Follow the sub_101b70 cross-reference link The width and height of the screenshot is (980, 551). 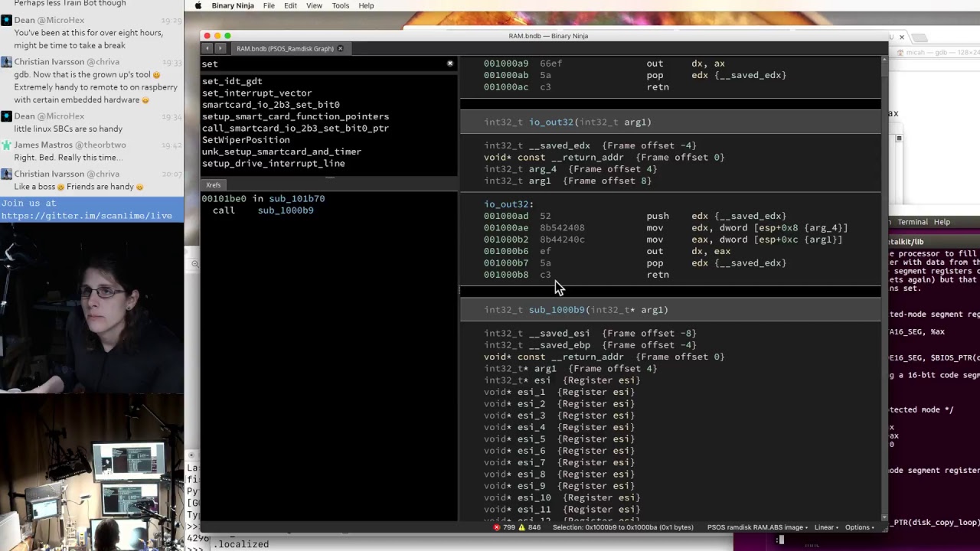[296, 198]
